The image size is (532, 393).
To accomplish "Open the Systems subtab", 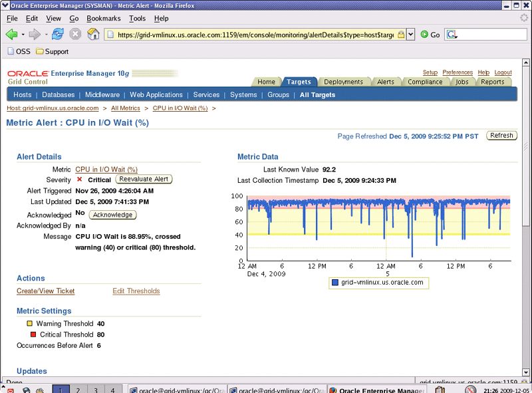I will [243, 94].
